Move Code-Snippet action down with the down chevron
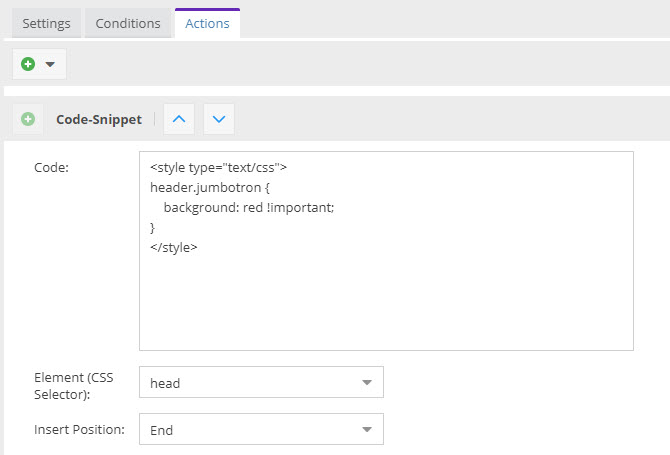The image size is (670, 455). point(219,119)
